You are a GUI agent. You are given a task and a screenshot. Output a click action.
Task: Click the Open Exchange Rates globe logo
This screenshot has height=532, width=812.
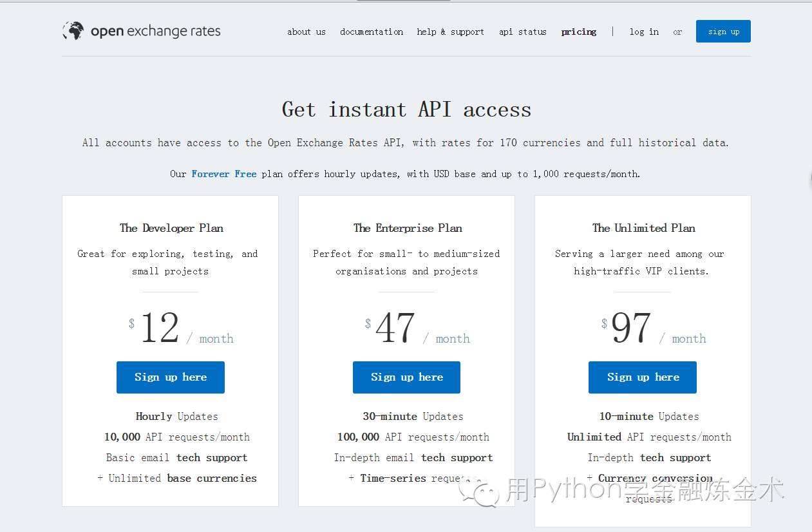(73, 31)
